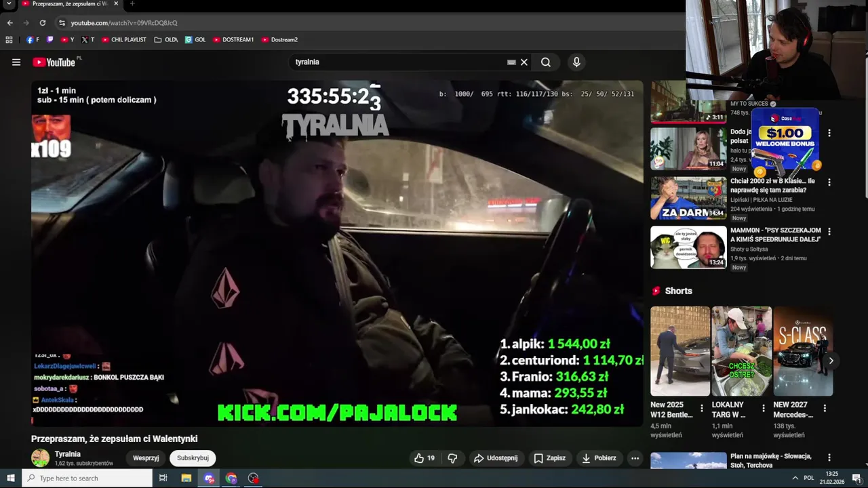Open the site information icon beside the URL
The height and width of the screenshot is (488, 868).
click(x=62, y=23)
